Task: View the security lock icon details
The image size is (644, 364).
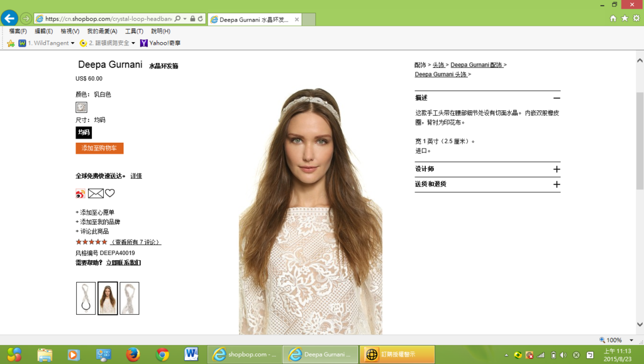Action: (x=192, y=18)
